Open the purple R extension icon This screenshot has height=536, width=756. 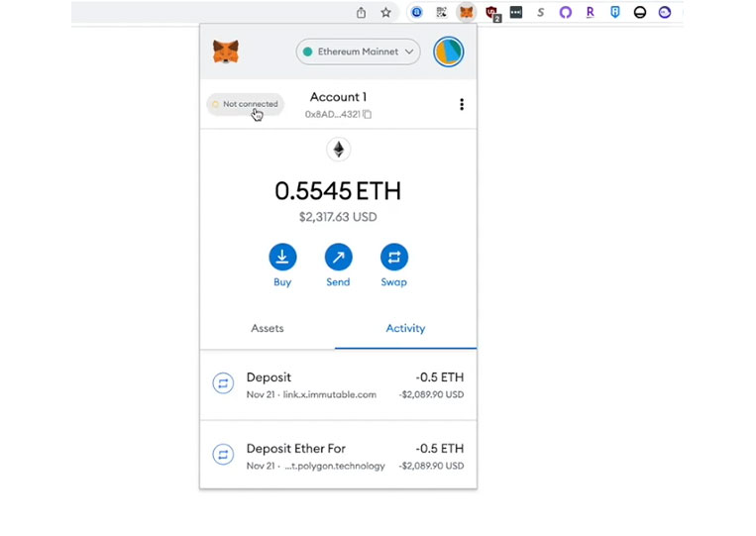point(591,12)
